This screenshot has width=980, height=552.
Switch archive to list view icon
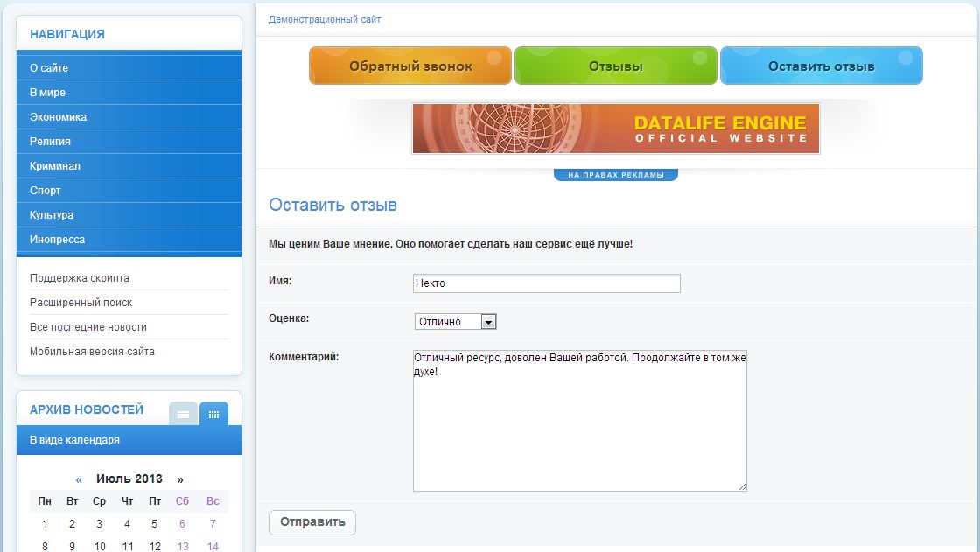click(x=183, y=414)
